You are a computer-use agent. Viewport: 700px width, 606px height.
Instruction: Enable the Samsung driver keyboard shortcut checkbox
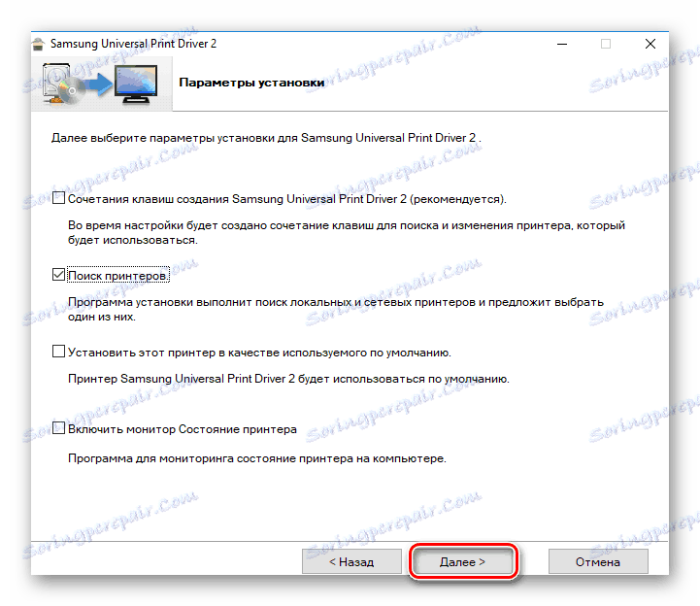[x=58, y=198]
